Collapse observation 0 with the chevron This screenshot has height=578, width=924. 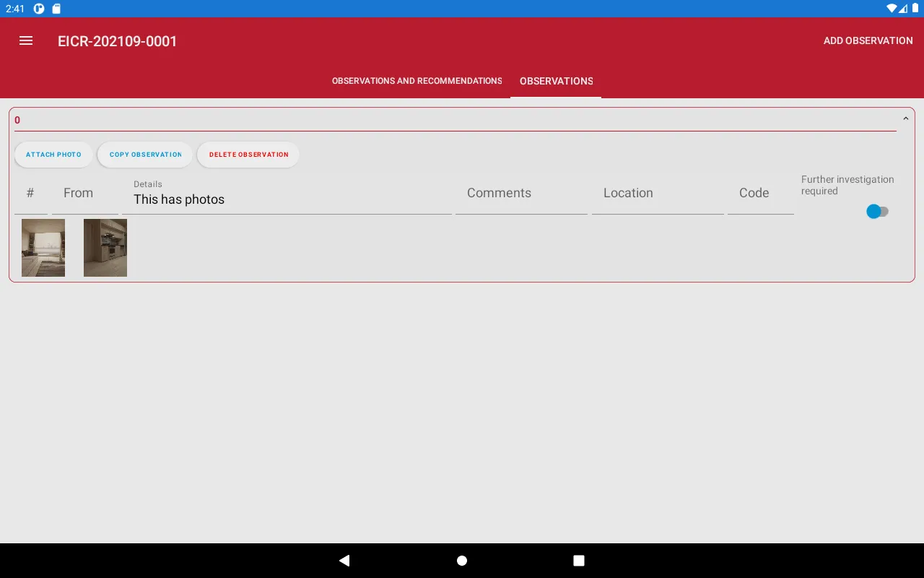(905, 119)
